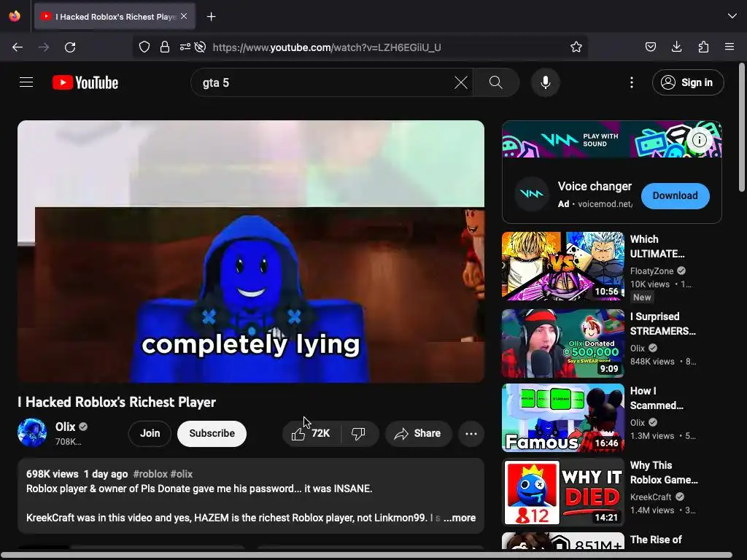The height and width of the screenshot is (560, 747).
Task: Open Olix channel avatar
Action: (32, 432)
